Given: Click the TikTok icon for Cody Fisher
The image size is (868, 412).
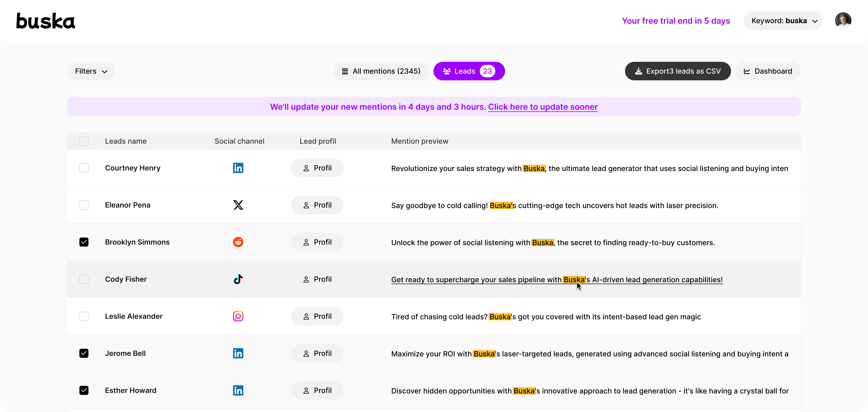Looking at the screenshot, I should coord(238,279).
